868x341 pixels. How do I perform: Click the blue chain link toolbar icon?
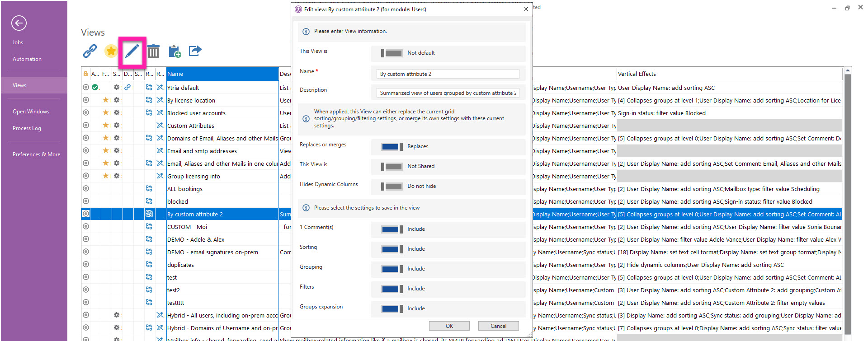click(x=90, y=51)
